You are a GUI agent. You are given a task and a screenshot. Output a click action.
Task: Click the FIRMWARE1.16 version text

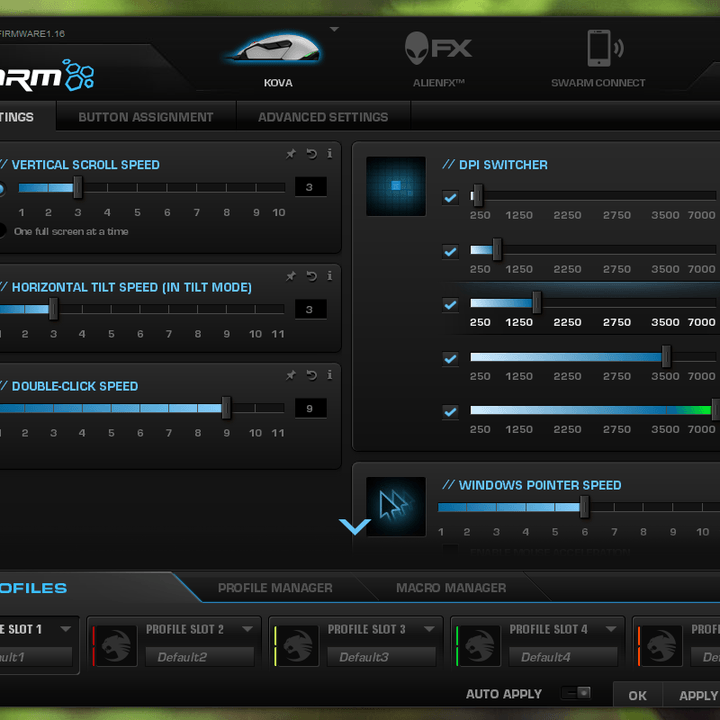pos(32,34)
